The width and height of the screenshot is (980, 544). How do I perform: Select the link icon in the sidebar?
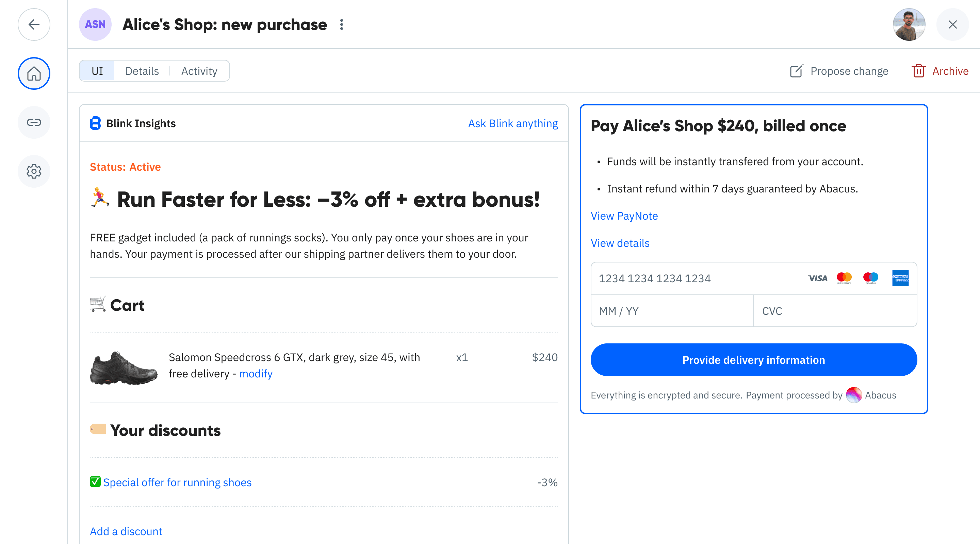click(34, 122)
